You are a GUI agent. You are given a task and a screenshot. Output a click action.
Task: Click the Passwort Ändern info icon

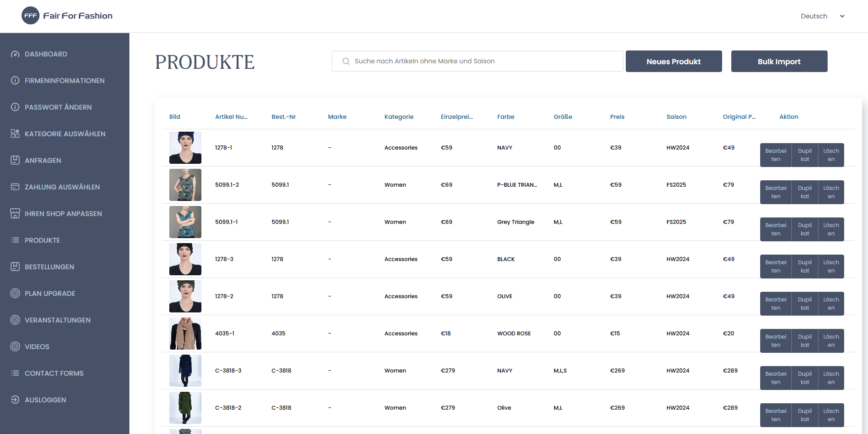pyautogui.click(x=15, y=107)
